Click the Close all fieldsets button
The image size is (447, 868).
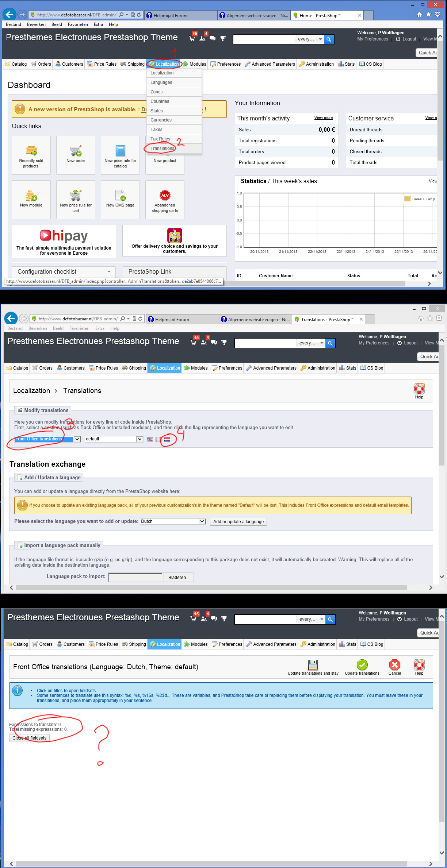(x=30, y=738)
